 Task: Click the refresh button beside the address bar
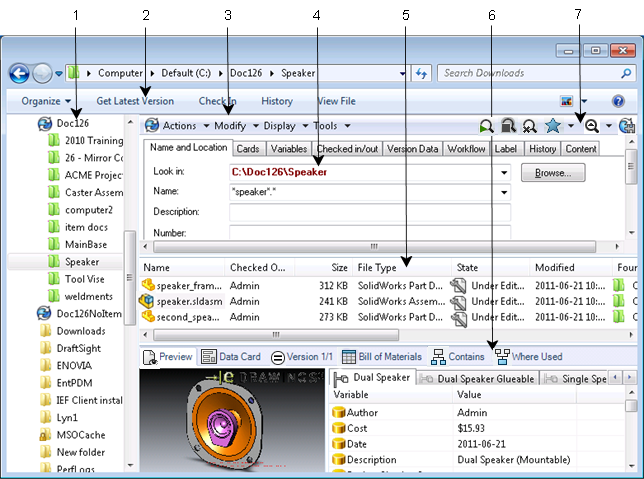421,73
